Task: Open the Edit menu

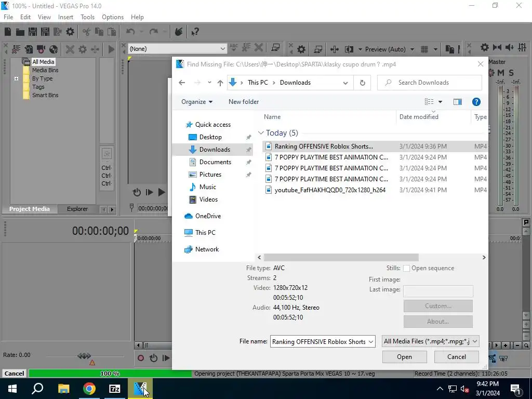Action: (x=25, y=17)
